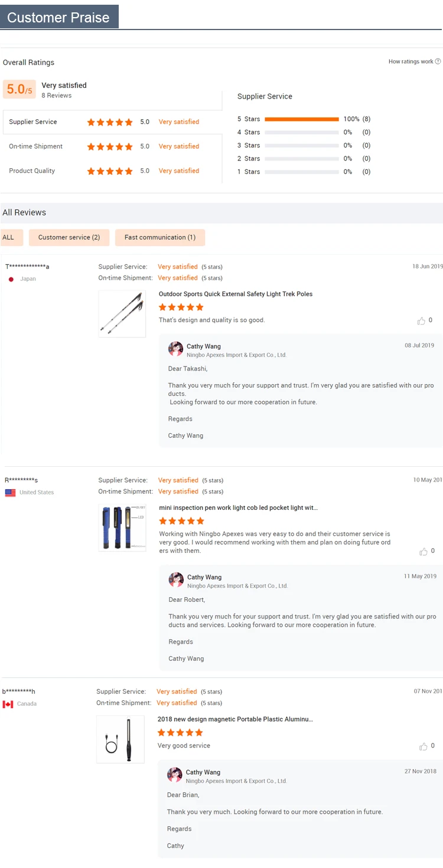Click the Canada flag icon
443x868 pixels.
[8, 704]
